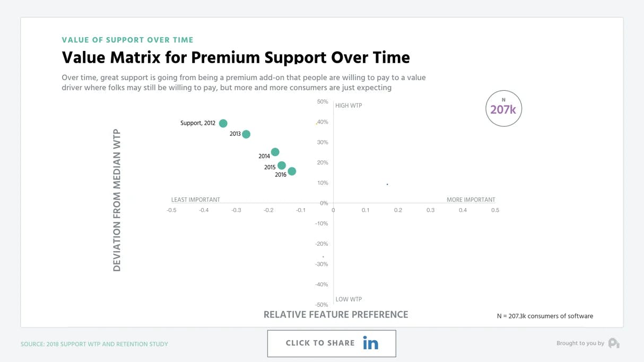Viewport: 644px width, 362px height.
Task: Click the chart title Value Matrix heading
Action: 236,57
